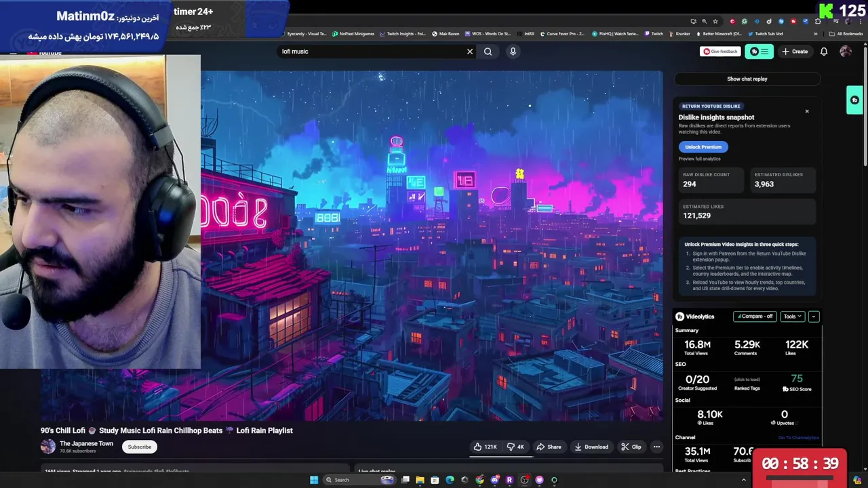
Task: Click the taskbar Search box
Action: point(360,480)
